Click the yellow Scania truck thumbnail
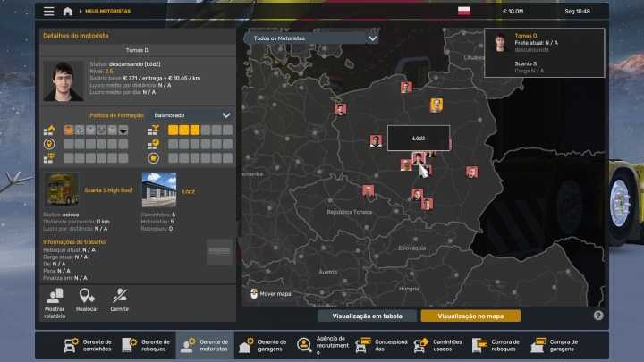Screen dimensions: 644x362 [x=61, y=189]
